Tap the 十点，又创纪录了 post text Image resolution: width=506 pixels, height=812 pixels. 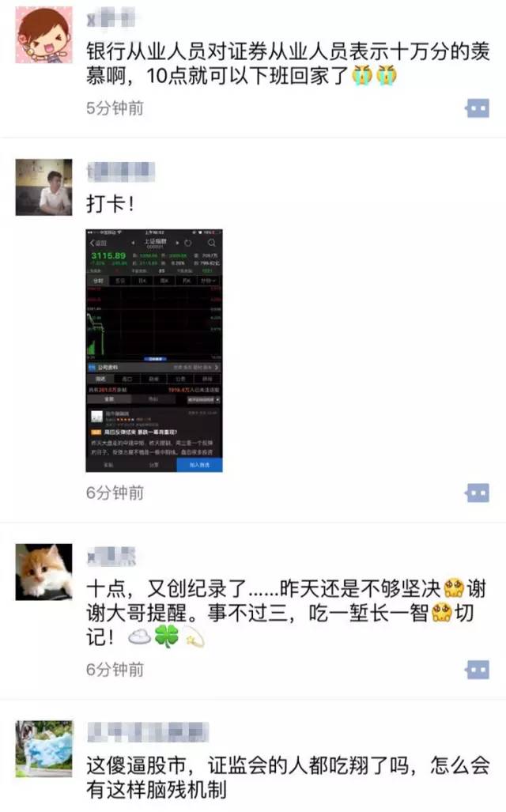[x=286, y=613]
